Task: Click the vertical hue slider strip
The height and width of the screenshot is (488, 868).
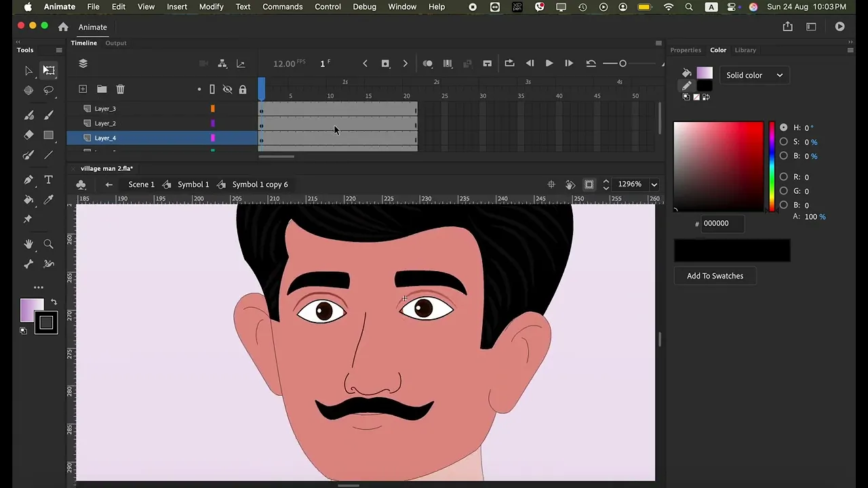Action: [771, 167]
